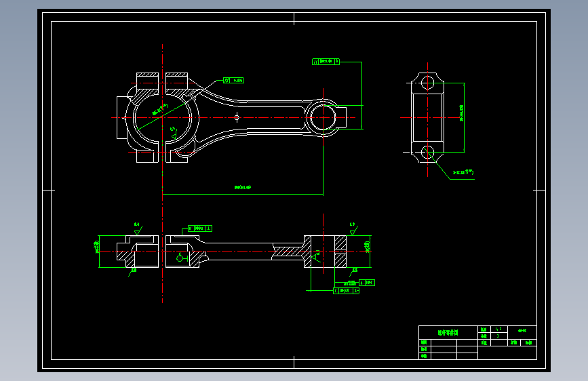
Task: Select the parallelism tolerance frame above the small end
Action: point(326,62)
